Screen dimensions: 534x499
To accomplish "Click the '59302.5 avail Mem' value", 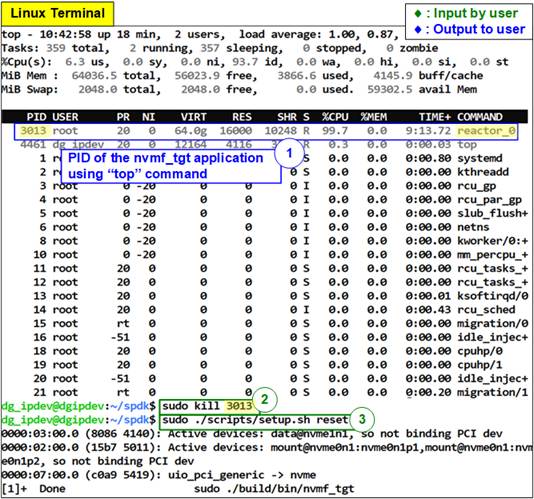I will tap(422, 90).
